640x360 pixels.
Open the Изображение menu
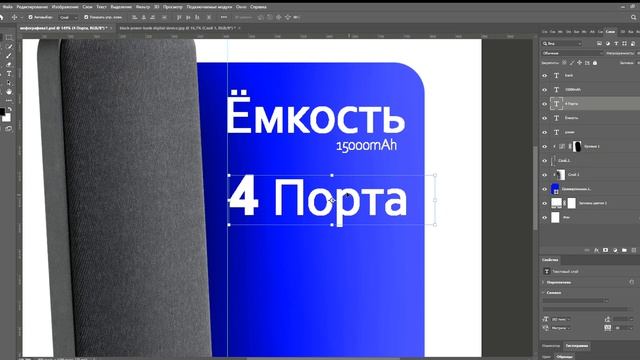tap(65, 7)
